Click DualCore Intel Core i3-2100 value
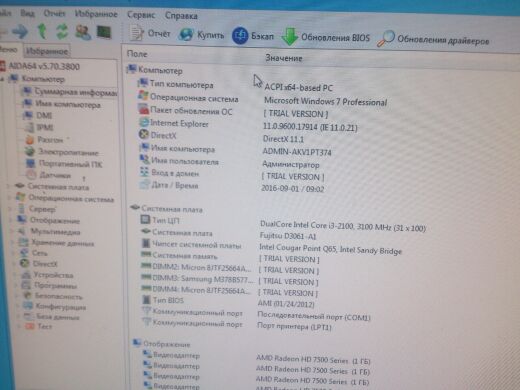Viewport: 520px width, 390px height. coord(343,226)
